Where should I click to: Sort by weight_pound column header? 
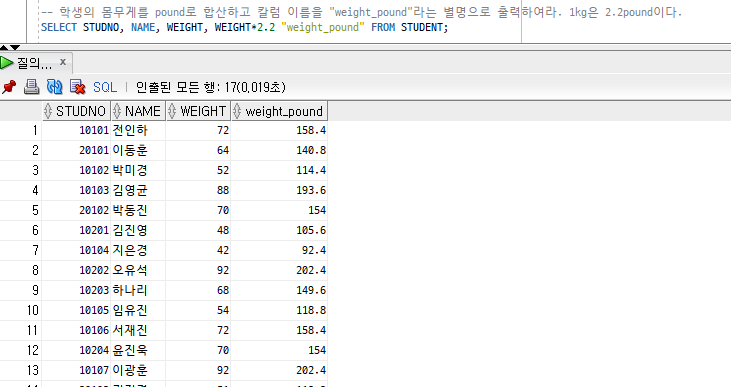(279, 111)
